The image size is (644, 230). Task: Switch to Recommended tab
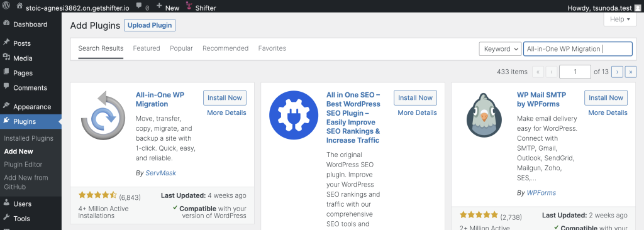point(226,48)
